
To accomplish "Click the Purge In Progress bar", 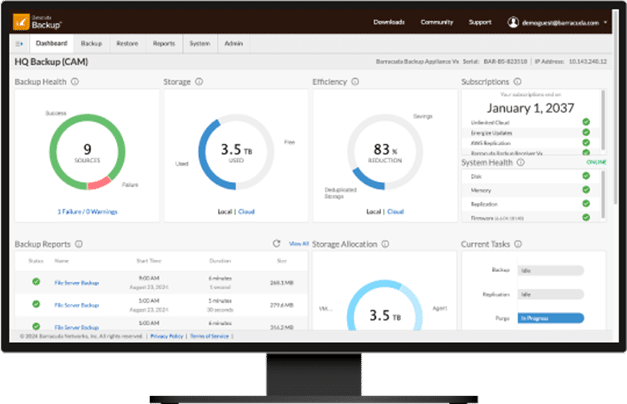I will coord(551,317).
